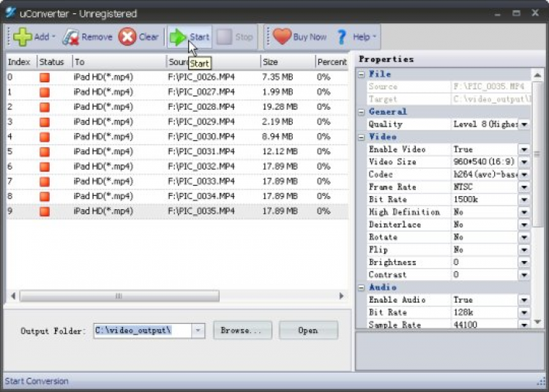Open the Brightness dropdown

point(524,263)
